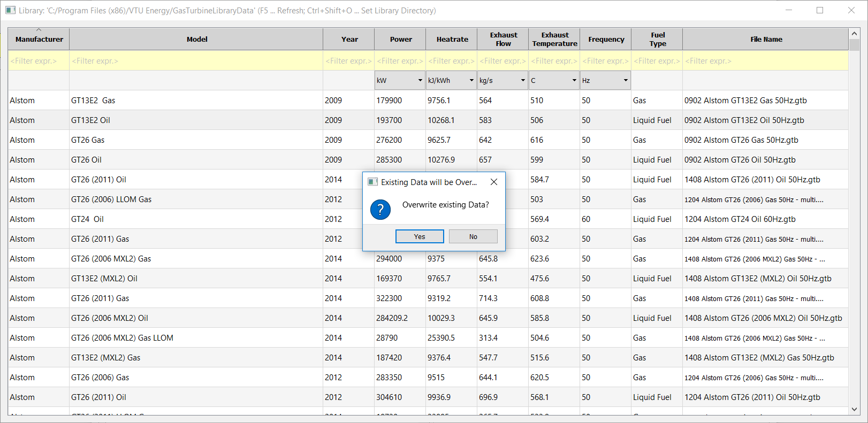The height and width of the screenshot is (423, 868).
Task: Click the exhaust flow value 714.3
Action: (x=488, y=298)
